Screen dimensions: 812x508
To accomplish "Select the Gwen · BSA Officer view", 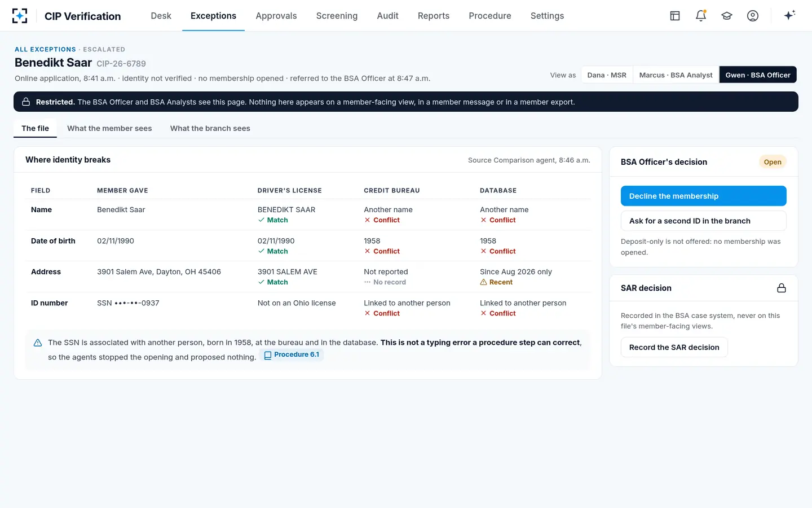I will click(758, 75).
